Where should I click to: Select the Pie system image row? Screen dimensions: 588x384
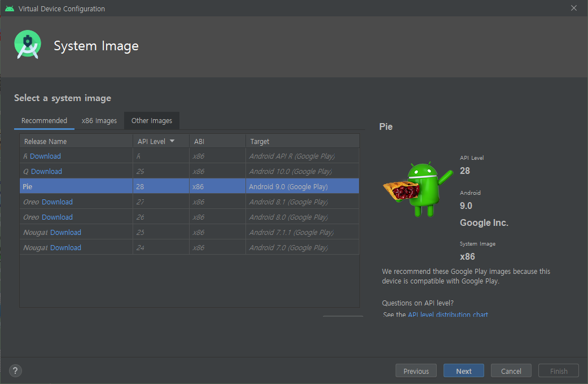point(190,186)
